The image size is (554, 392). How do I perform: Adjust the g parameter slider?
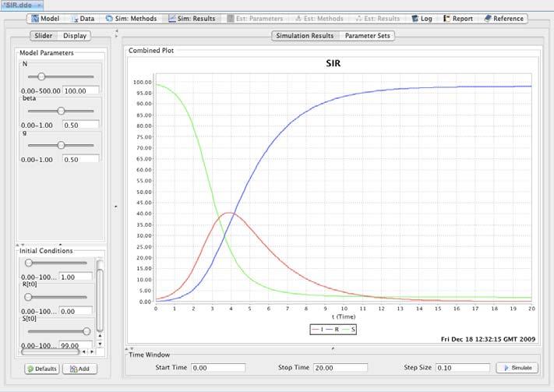click(x=61, y=145)
